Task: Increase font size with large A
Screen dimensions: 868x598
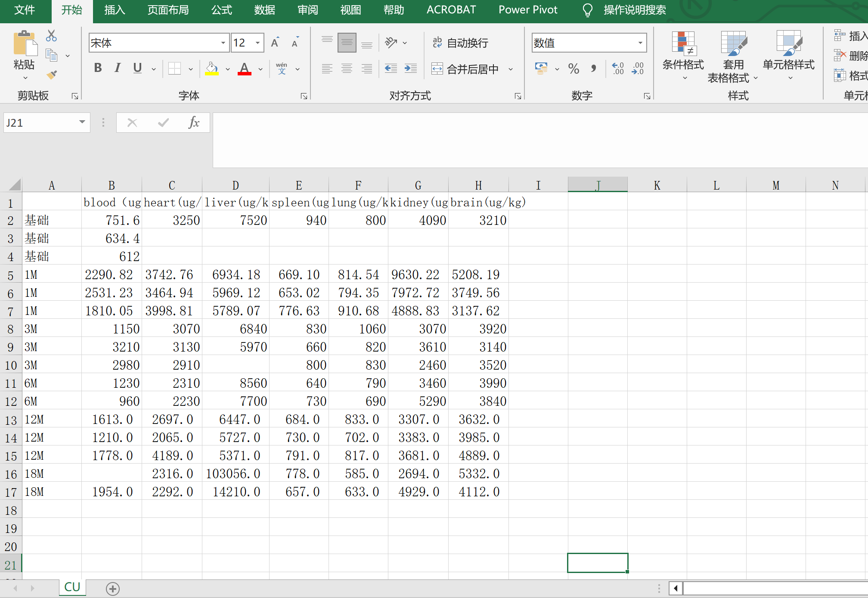Action: (276, 42)
